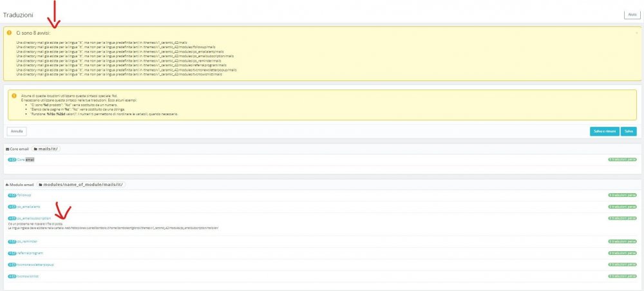Click the folder icon before mails/it/
The height and width of the screenshot is (291, 644).
click(x=35, y=149)
